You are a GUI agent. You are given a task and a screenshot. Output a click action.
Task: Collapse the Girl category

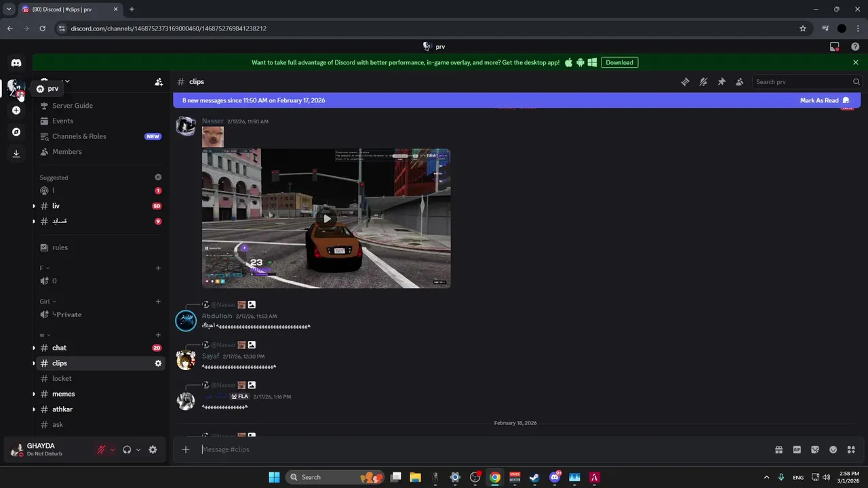[47, 302]
